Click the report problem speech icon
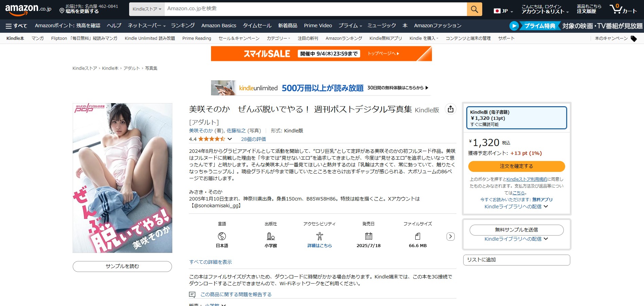This screenshot has height=306, width=644. point(192,295)
